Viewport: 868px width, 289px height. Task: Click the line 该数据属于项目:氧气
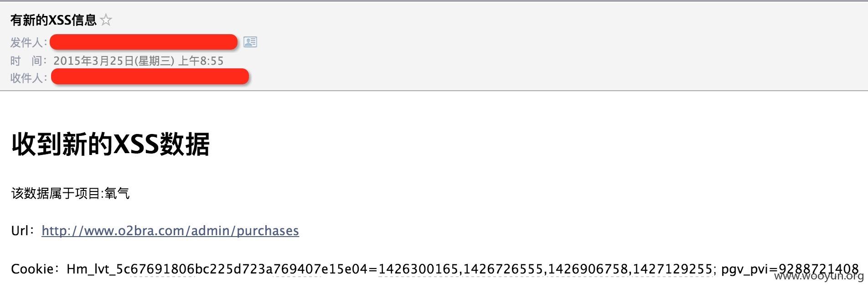(x=71, y=193)
